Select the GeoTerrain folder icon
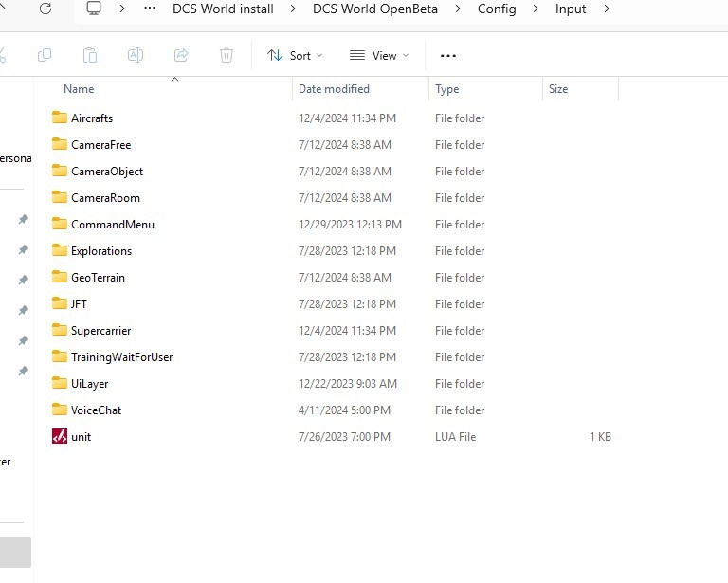 [x=60, y=277]
